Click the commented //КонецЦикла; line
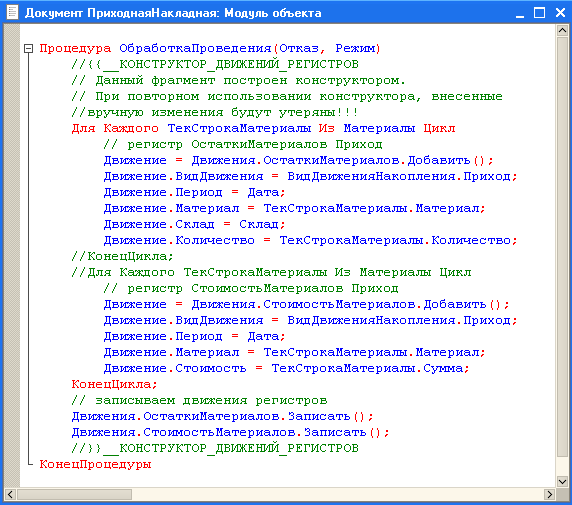Screen dimensions: 572x505 tap(122, 257)
